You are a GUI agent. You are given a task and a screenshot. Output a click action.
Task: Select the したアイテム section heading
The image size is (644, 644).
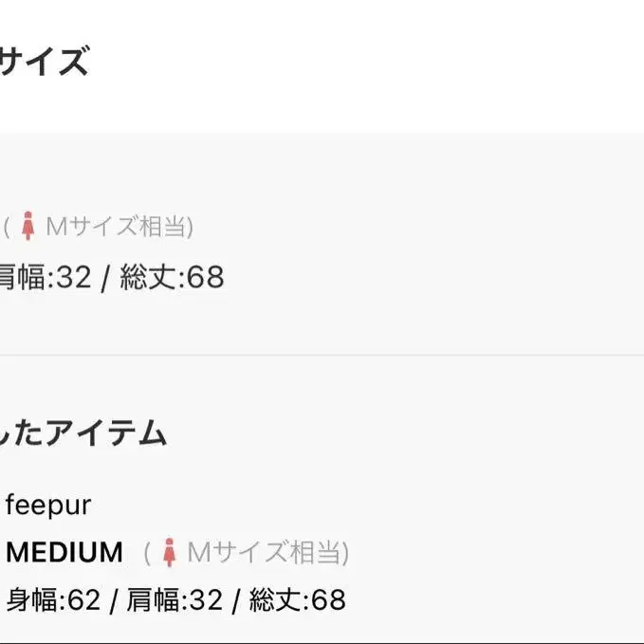(x=83, y=432)
